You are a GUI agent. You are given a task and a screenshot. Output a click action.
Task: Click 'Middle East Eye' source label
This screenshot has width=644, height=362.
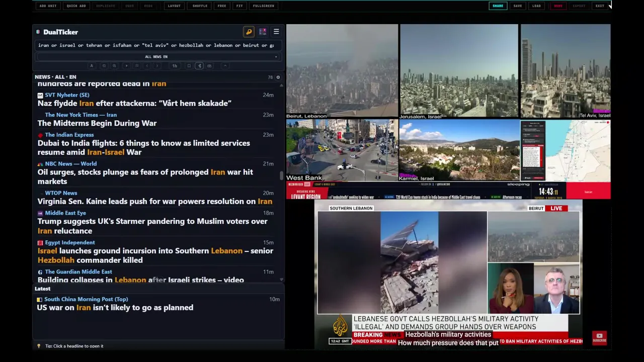point(65,213)
